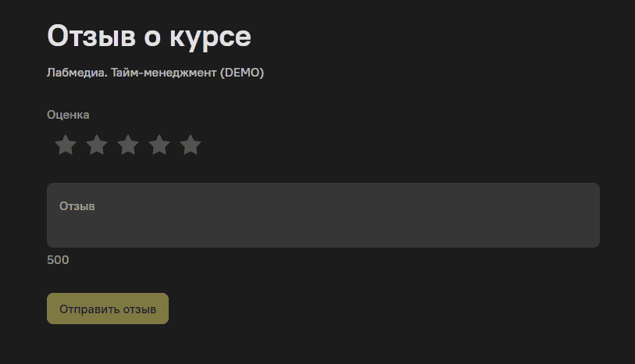Click the Отзыв placeholder inside the review box
Screen dimensions: 635x364
tap(77, 206)
